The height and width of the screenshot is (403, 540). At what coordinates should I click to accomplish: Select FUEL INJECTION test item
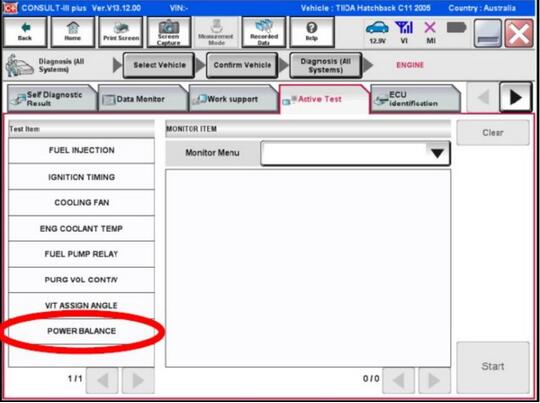coord(81,151)
